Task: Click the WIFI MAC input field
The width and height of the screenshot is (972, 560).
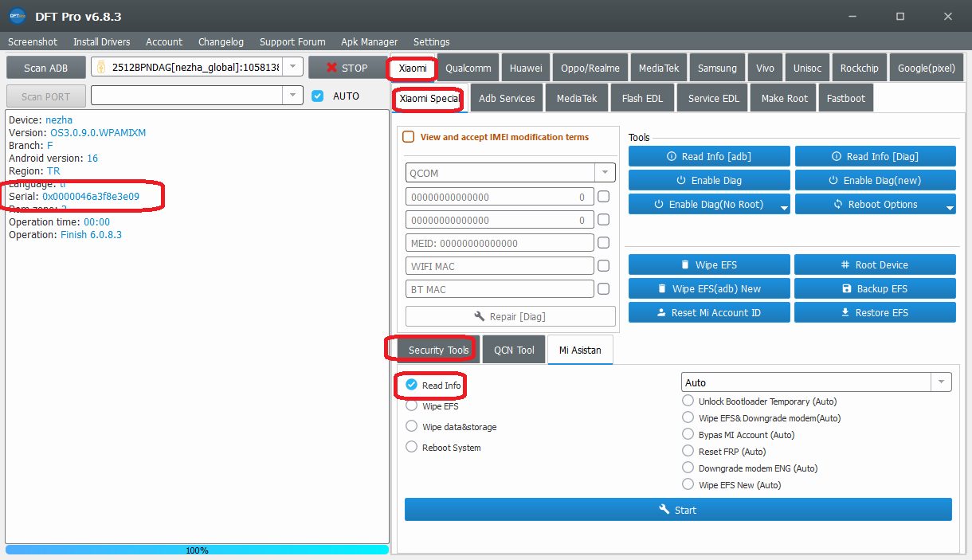Action: coord(500,266)
